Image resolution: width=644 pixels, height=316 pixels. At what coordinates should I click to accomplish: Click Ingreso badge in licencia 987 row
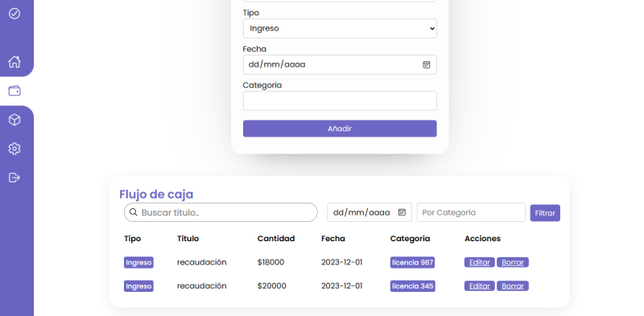(x=138, y=263)
